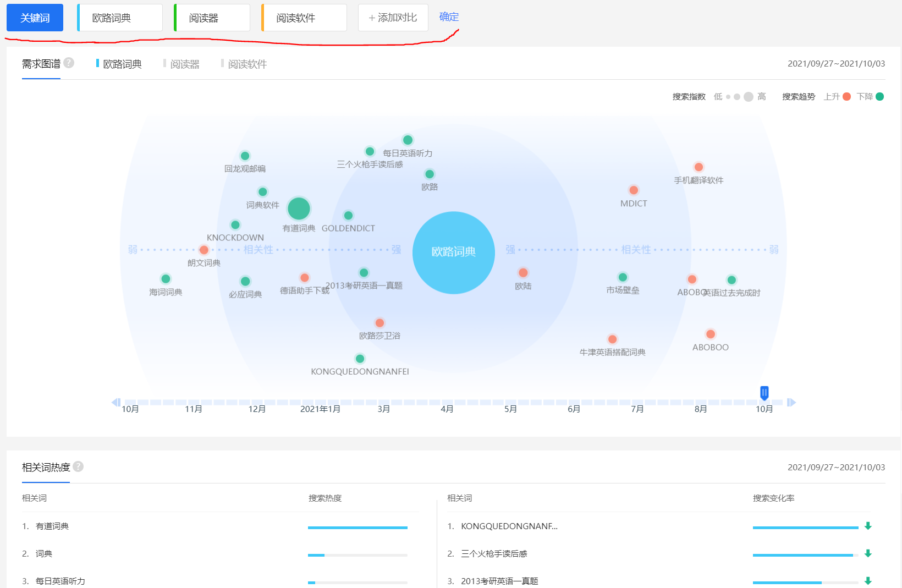Jump to 2021年1月 on the timeline

tap(320, 409)
